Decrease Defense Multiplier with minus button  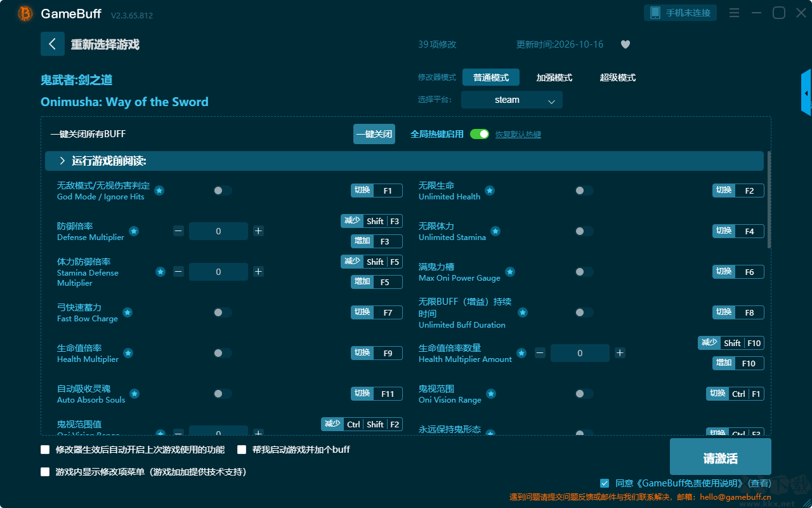coord(178,231)
